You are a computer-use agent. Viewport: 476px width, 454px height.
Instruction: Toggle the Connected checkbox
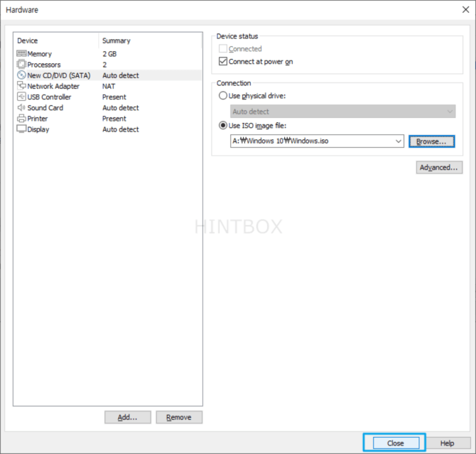click(223, 48)
